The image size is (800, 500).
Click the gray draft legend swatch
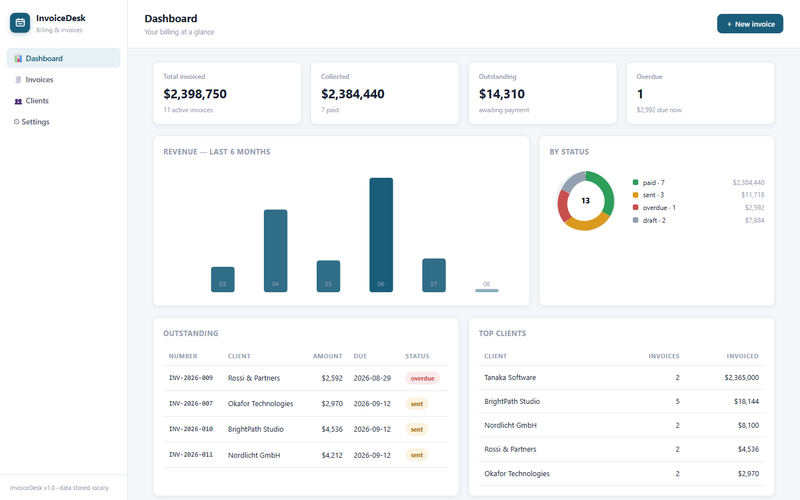click(635, 220)
